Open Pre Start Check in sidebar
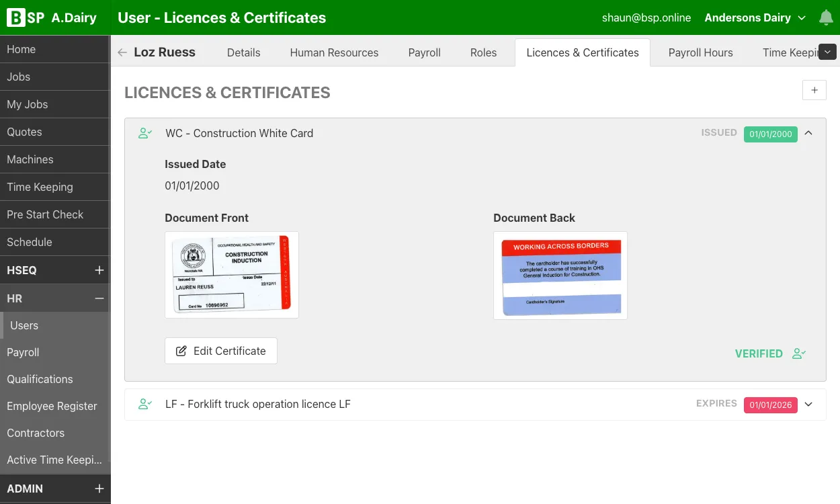The height and width of the screenshot is (504, 840). pyautogui.click(x=54, y=214)
